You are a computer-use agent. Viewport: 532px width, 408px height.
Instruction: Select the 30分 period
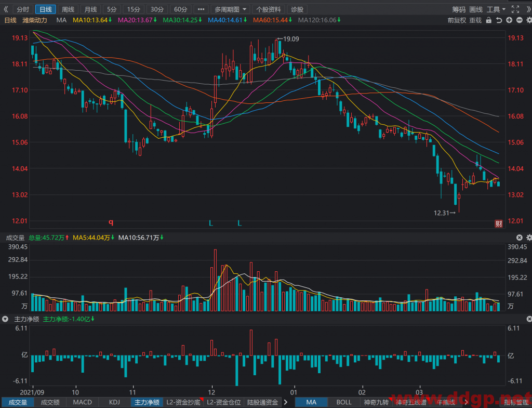pos(157,9)
